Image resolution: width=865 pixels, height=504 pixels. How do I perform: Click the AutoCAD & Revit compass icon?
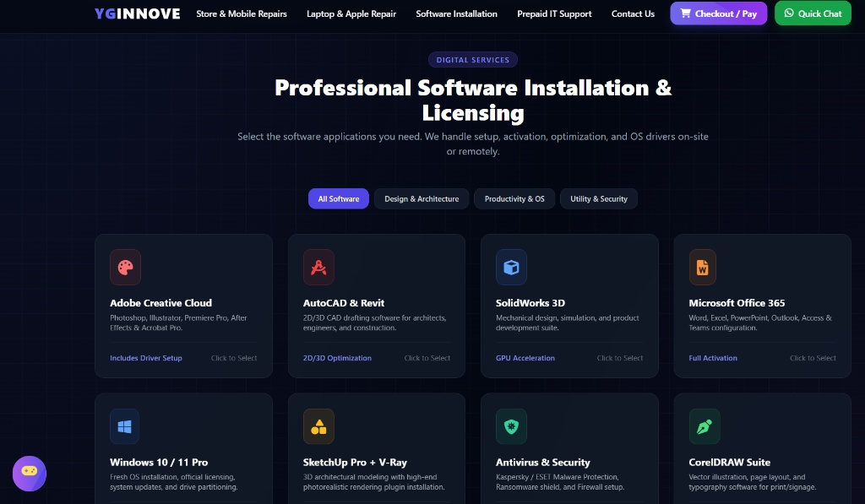[318, 267]
